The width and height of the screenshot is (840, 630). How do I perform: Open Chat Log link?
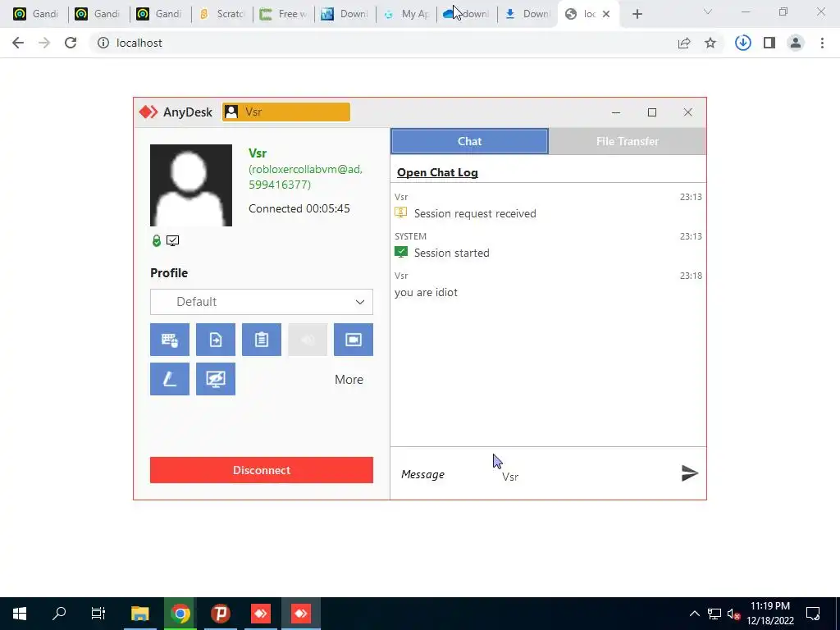437,172
